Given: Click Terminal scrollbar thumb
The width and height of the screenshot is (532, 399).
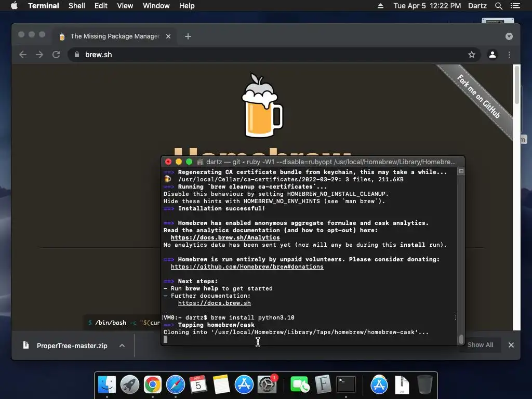Looking at the screenshot, I should [461, 339].
